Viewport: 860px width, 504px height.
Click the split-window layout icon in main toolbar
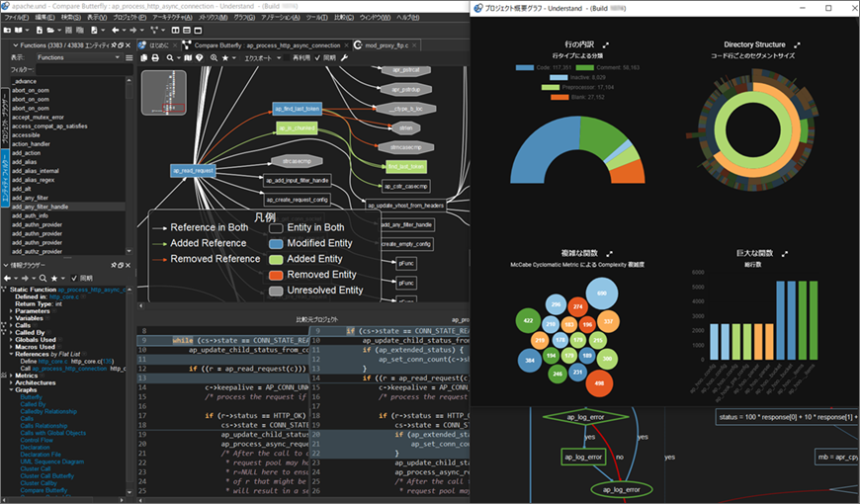pyautogui.click(x=176, y=31)
